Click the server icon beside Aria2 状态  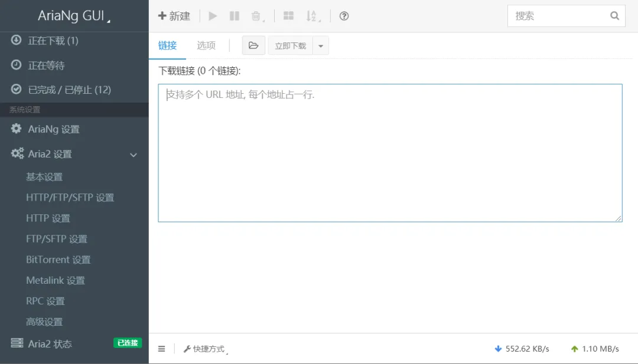click(x=17, y=343)
